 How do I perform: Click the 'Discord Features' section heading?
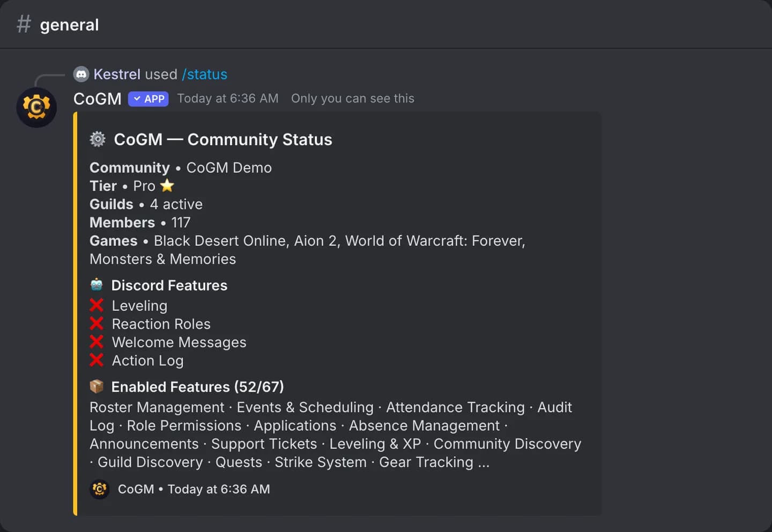[169, 285]
